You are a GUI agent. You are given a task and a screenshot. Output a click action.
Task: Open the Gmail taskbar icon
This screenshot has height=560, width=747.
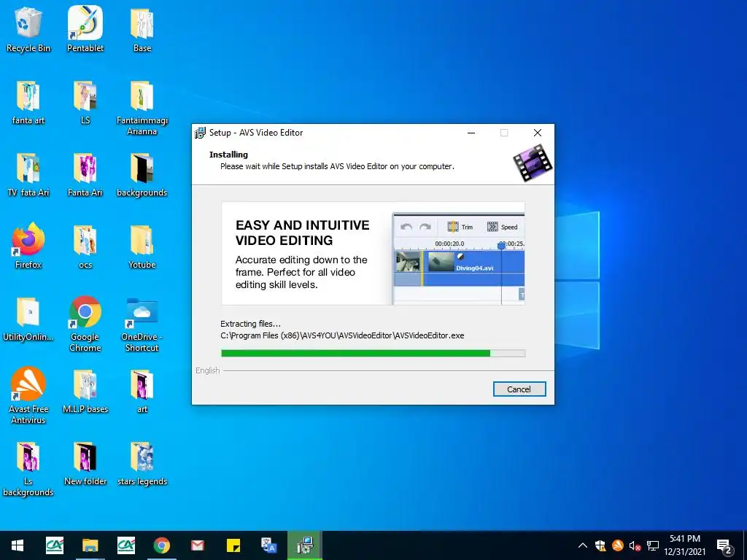(197, 545)
